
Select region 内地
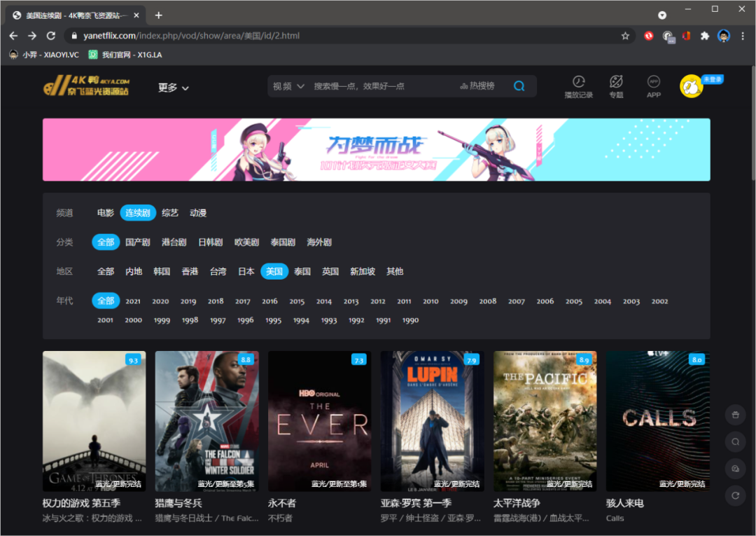pyautogui.click(x=134, y=272)
